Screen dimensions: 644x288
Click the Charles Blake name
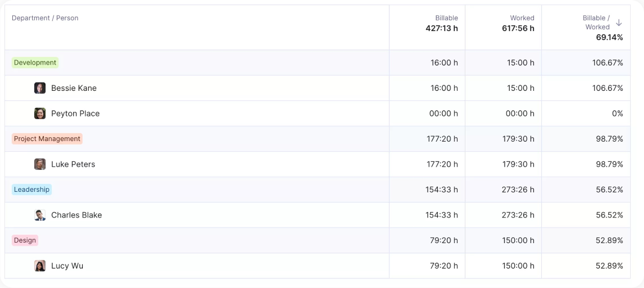pyautogui.click(x=76, y=215)
